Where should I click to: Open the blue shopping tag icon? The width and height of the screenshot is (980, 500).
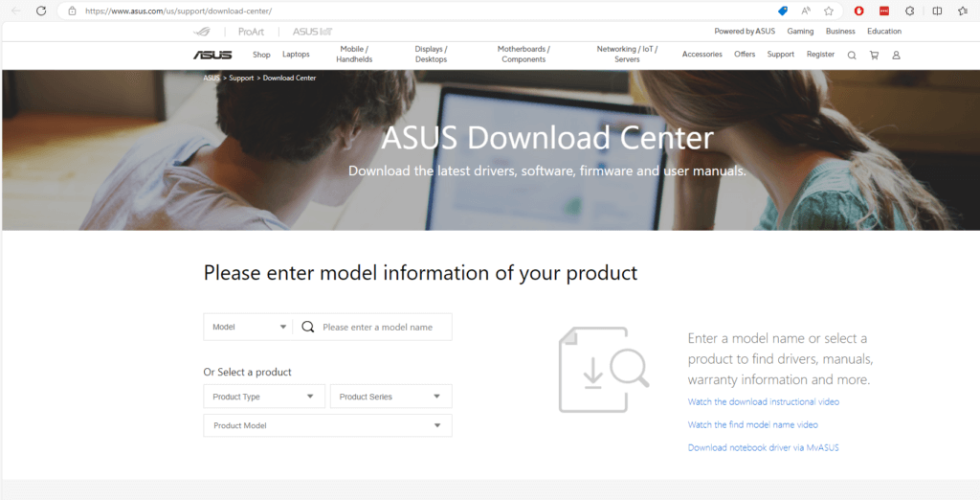point(783,11)
